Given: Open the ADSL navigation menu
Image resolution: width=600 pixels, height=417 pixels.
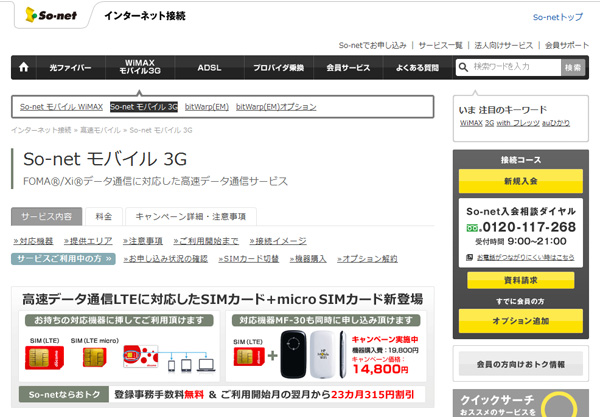Looking at the screenshot, I should point(209,68).
